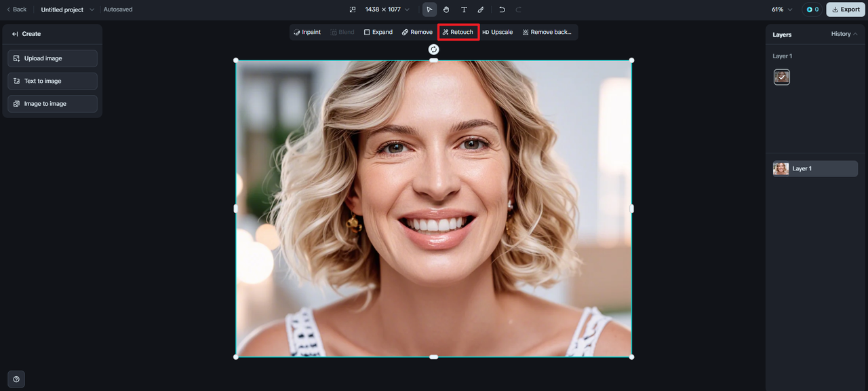Collapse the Create panel
The height and width of the screenshot is (391, 868).
(x=15, y=34)
